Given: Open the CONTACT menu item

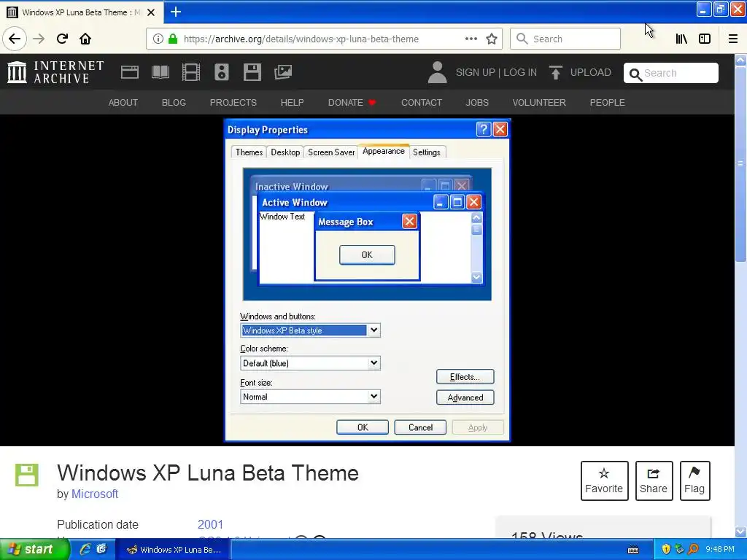Looking at the screenshot, I should click(422, 102).
